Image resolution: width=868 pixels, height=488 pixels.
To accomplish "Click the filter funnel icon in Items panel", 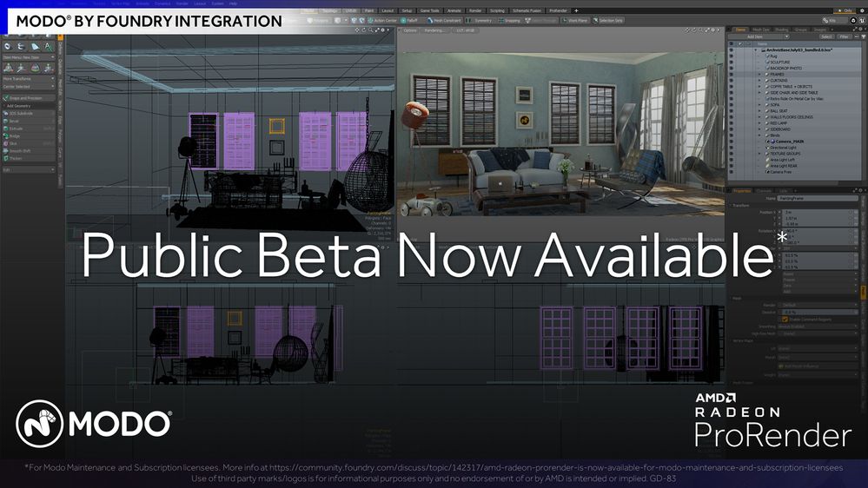I will pyautogui.click(x=864, y=36).
